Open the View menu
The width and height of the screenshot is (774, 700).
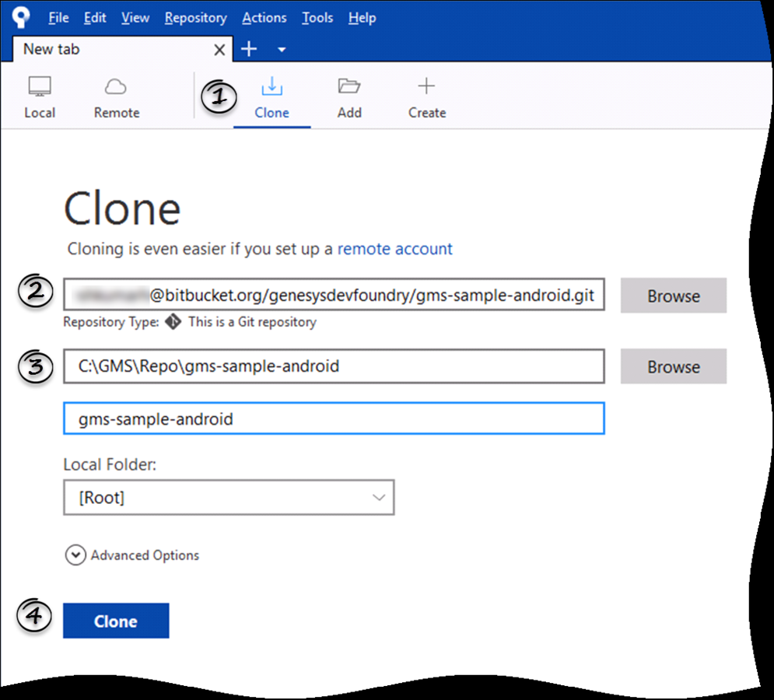[135, 18]
